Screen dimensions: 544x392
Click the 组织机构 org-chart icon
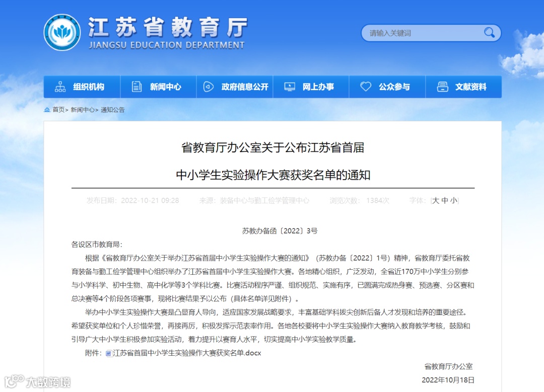[60, 87]
